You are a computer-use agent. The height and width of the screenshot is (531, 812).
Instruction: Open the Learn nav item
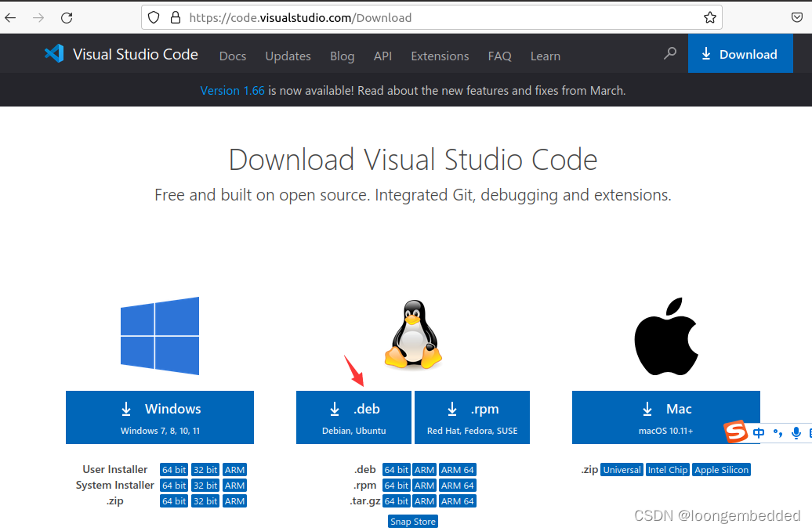pos(546,56)
